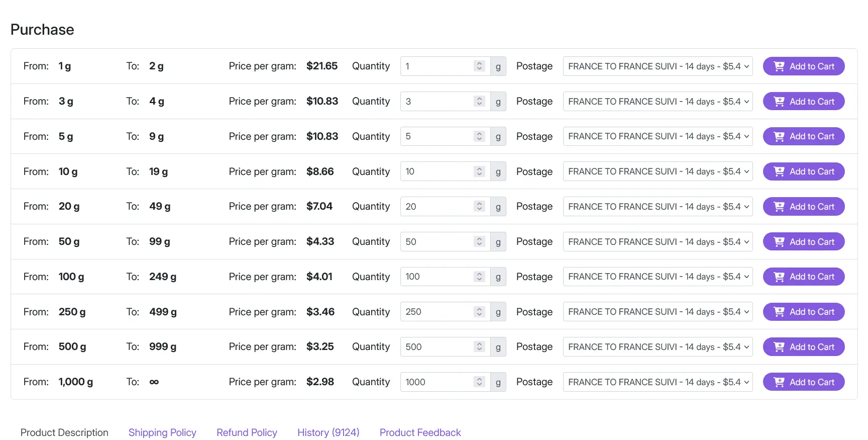Add the 20 g to 49 g tier to cart

[x=803, y=207]
